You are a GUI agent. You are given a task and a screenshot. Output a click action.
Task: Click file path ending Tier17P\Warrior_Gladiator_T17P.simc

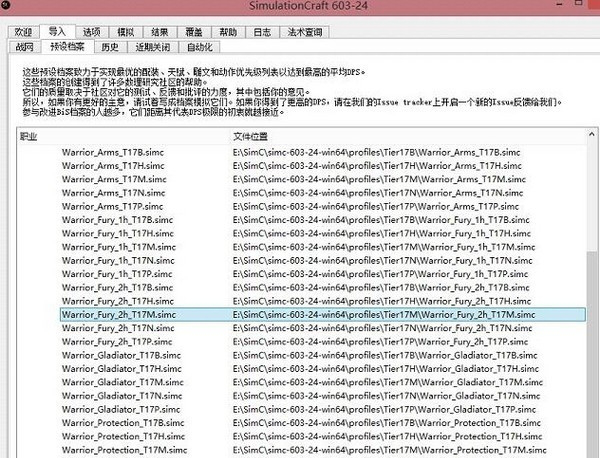[x=384, y=409]
